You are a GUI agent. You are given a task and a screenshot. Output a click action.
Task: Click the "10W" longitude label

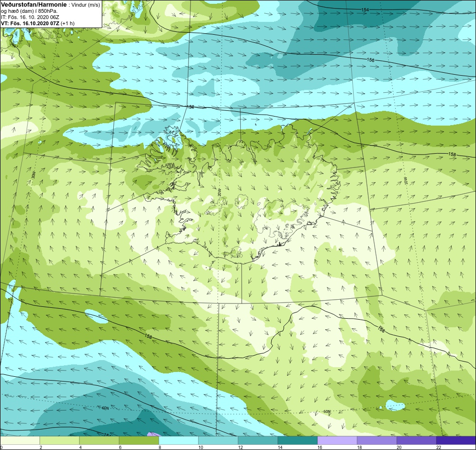click(406, 181)
